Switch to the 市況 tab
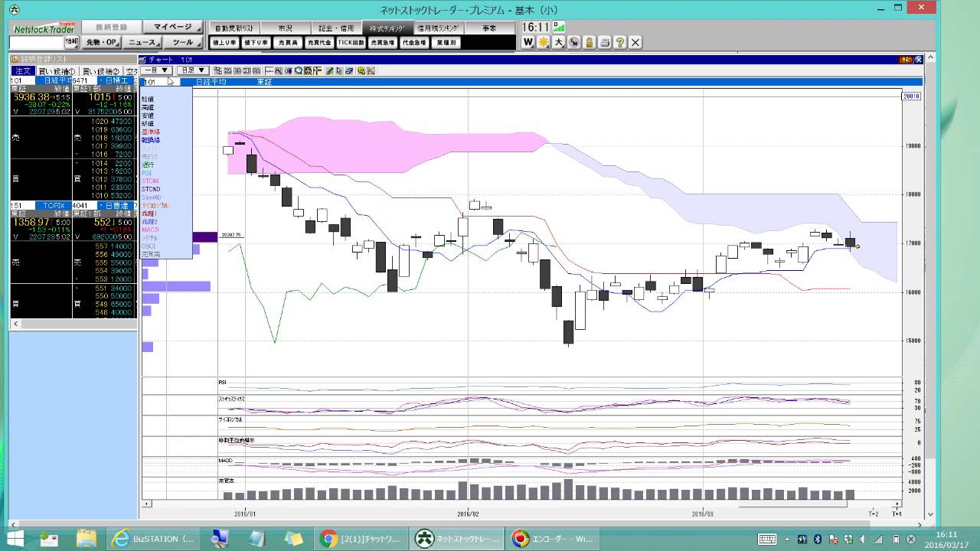980x551 pixels. coord(285,28)
